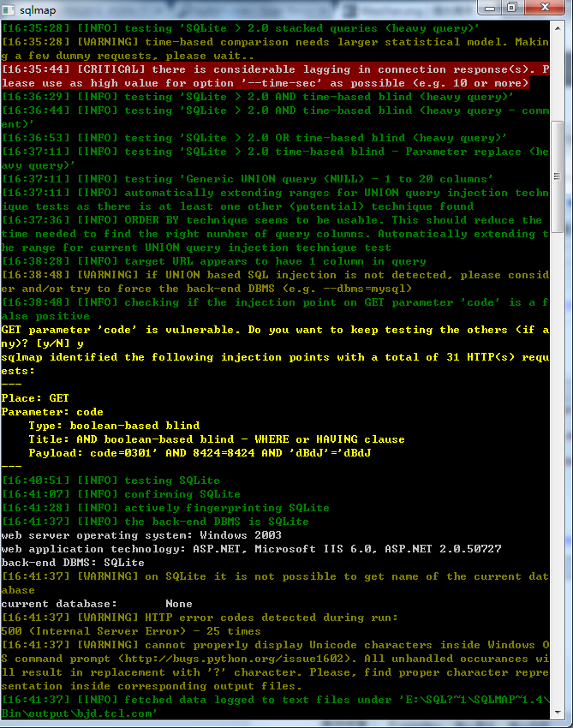Image resolution: width=573 pixels, height=728 pixels.
Task: Maximize the sqlmap console window
Action: coord(511,7)
